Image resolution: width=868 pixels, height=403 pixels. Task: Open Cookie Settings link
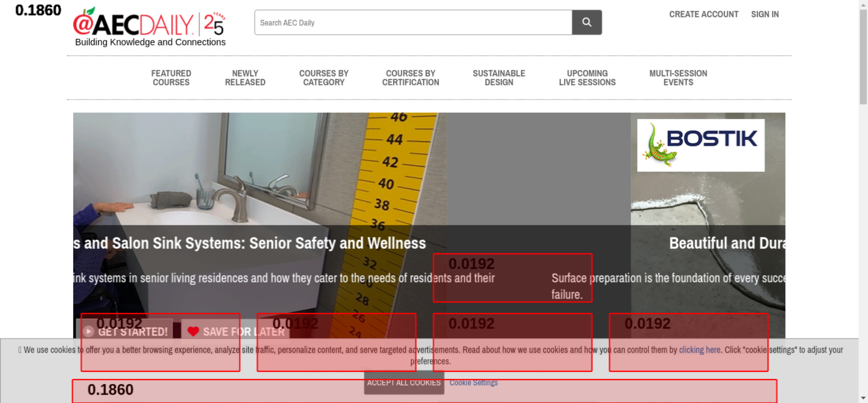coord(473,383)
